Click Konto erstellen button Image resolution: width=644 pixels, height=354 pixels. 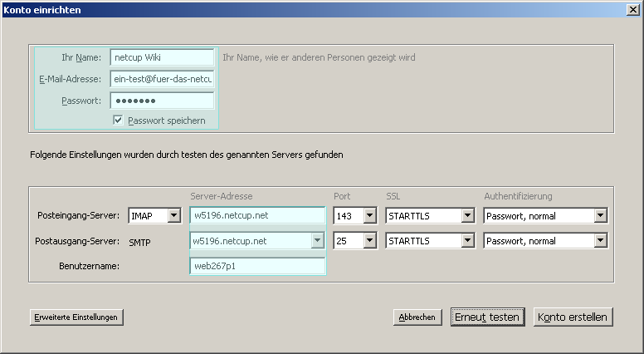[x=573, y=317]
